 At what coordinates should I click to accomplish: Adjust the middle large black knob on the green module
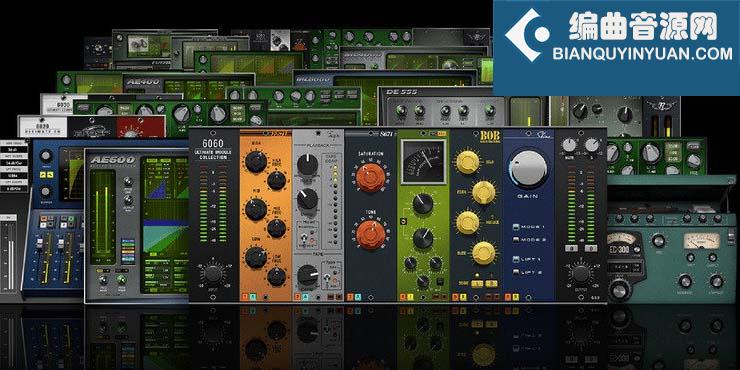point(422,239)
